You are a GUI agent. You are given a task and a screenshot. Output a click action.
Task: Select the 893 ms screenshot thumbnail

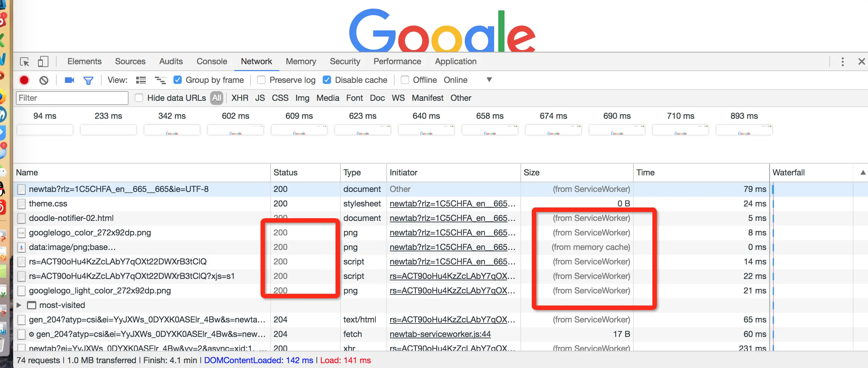(744, 130)
